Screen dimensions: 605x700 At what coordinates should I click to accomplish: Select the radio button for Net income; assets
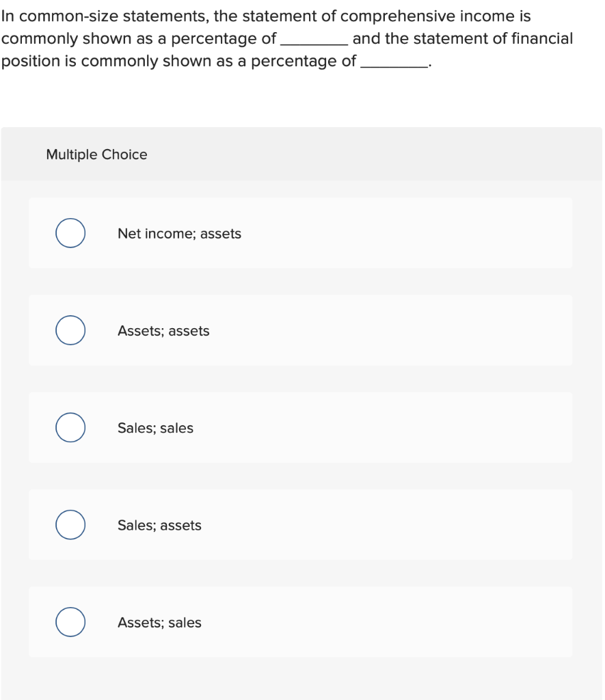[x=70, y=233]
